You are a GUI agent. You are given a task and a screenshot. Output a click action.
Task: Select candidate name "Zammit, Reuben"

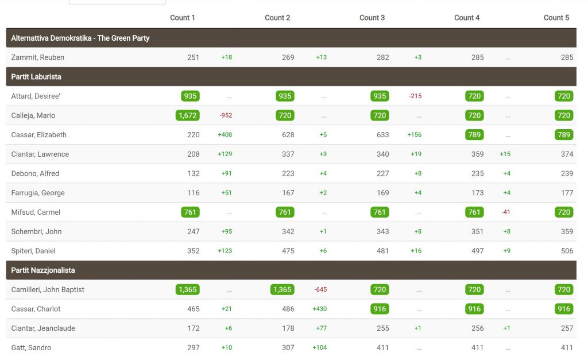point(37,57)
